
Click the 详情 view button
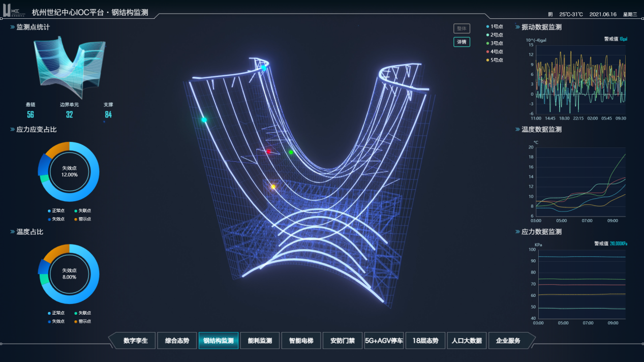click(x=462, y=42)
